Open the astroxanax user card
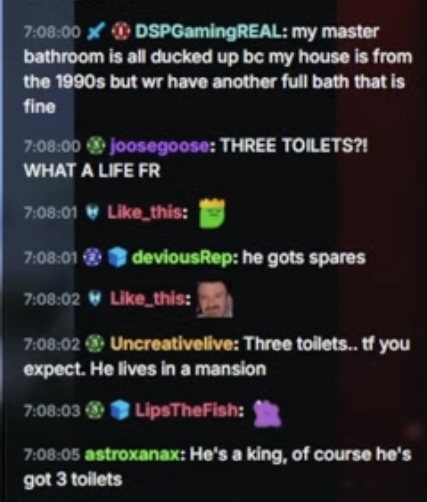Screen dimensions: 427x502 134,454
